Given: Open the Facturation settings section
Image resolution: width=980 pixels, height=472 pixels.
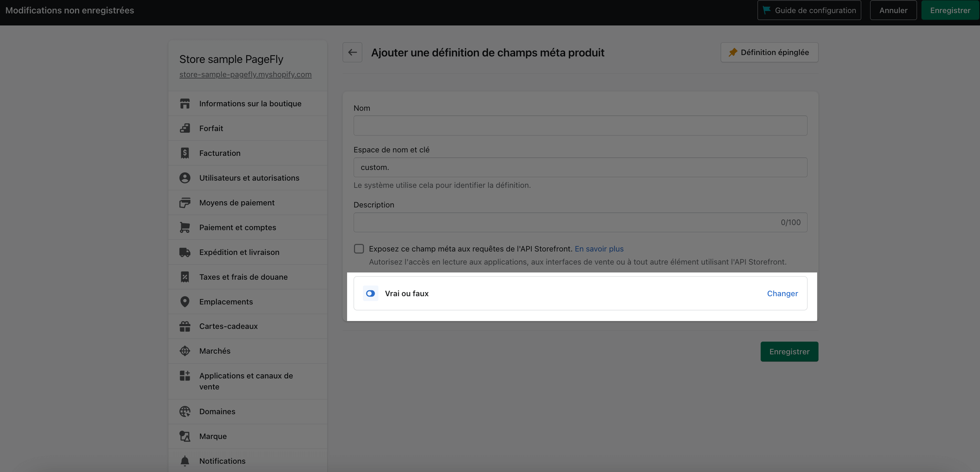Looking at the screenshot, I should (x=248, y=153).
